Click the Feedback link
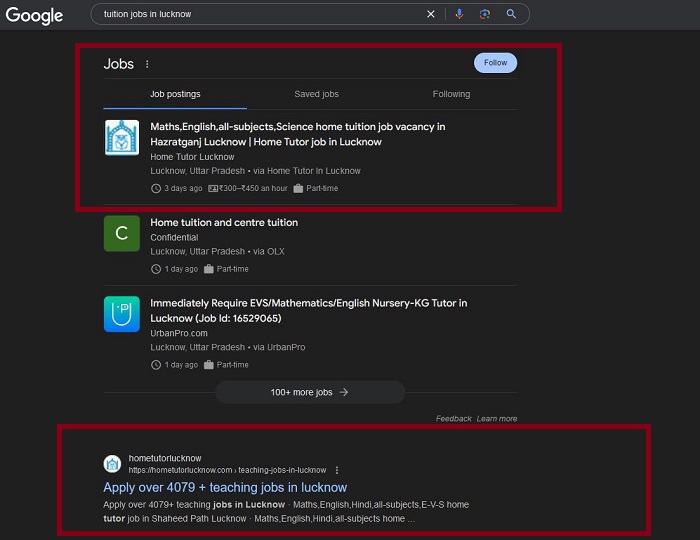700x540 pixels. point(454,419)
